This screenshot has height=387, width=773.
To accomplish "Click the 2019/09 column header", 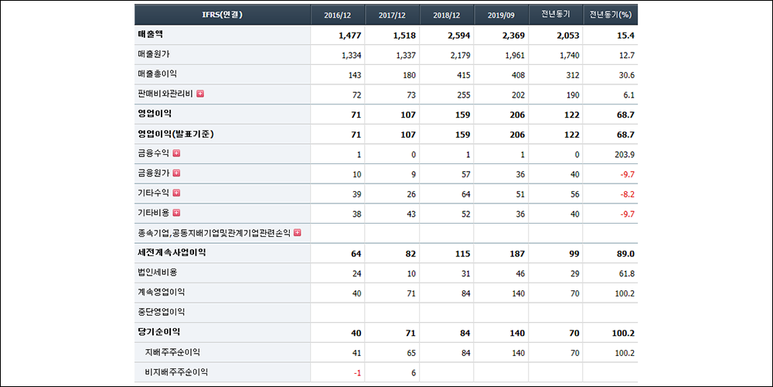I will tap(501, 15).
